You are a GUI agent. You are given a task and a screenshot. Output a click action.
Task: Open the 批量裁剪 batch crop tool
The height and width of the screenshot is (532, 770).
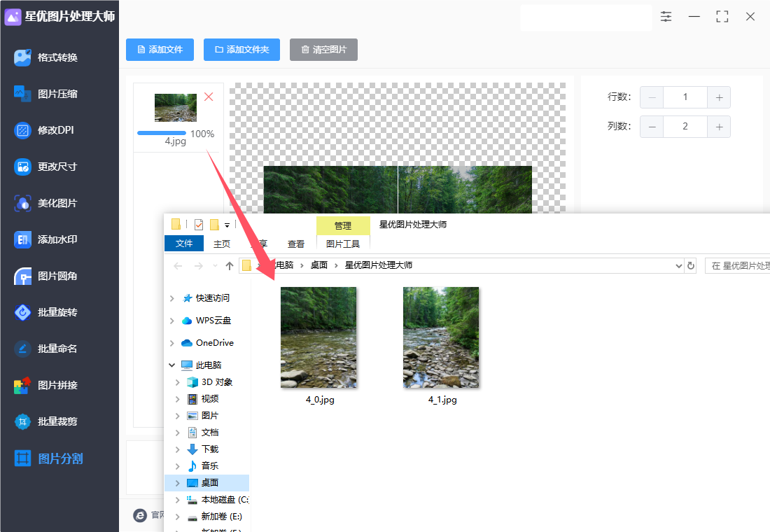[45, 421]
